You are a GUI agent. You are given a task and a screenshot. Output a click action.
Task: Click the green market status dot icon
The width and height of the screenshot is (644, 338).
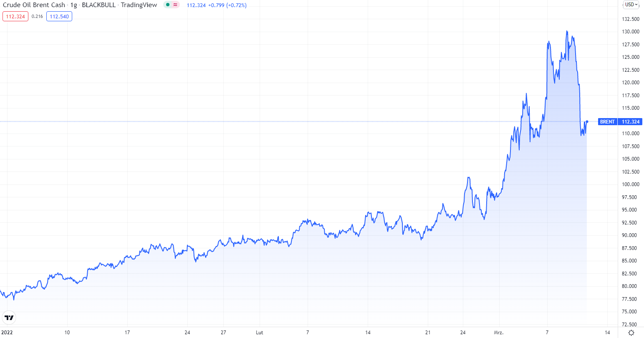168,5
